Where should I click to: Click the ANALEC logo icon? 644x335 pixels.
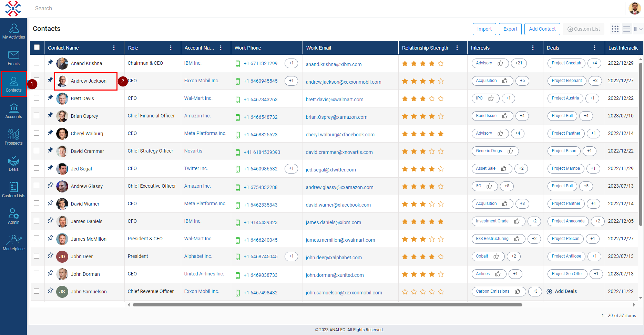(x=13, y=9)
